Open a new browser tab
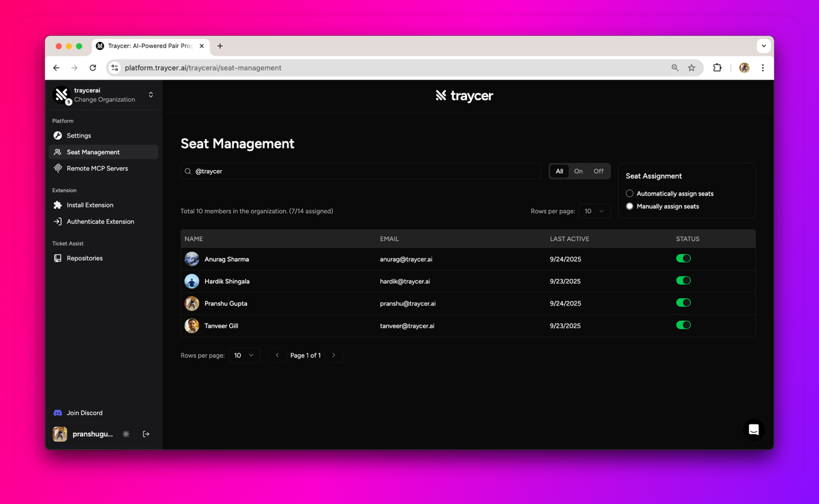819x504 pixels. pos(220,46)
